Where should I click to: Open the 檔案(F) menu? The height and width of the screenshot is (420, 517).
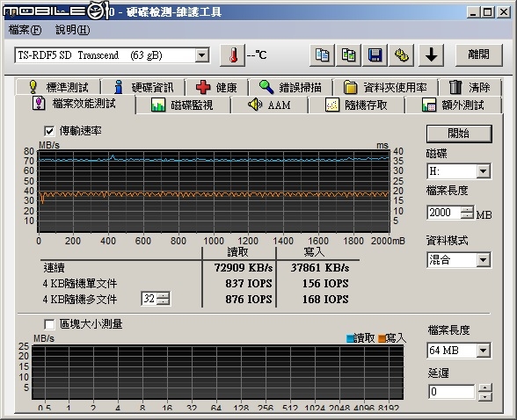tap(25, 30)
